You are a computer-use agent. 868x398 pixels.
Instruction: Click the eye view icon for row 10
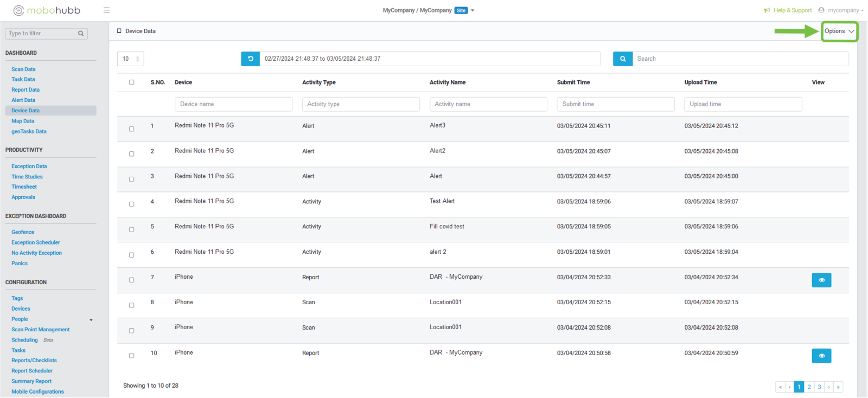pyautogui.click(x=821, y=356)
